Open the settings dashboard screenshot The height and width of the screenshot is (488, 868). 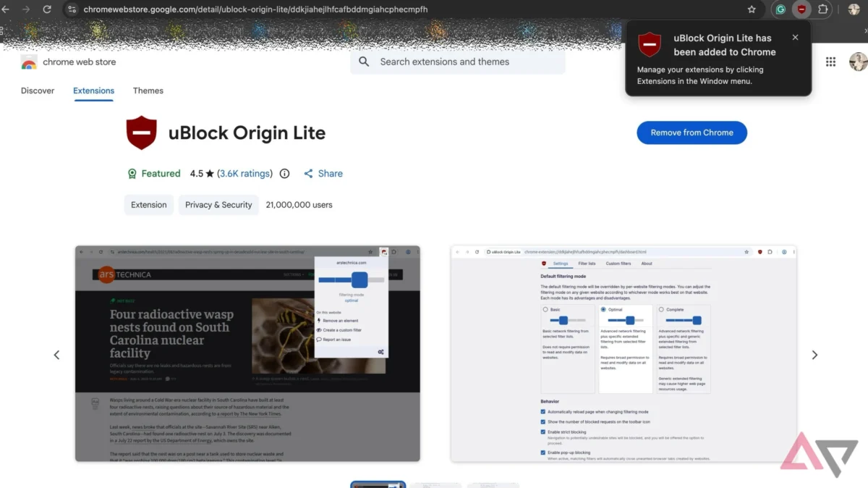pos(624,353)
